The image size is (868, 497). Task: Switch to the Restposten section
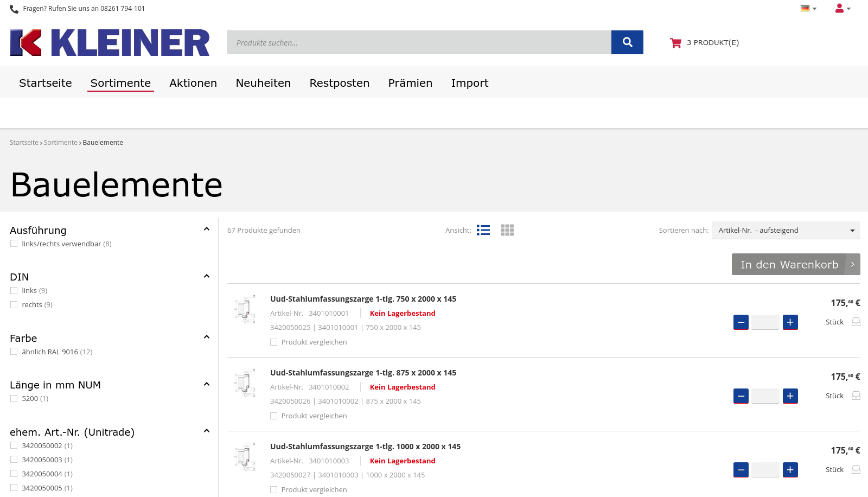(x=339, y=82)
